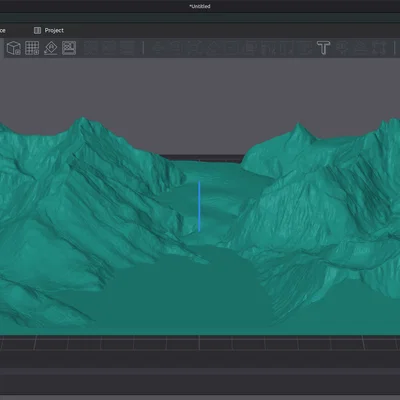Switch to the partially visible Device tab
400x400 pixels.
[3, 30]
